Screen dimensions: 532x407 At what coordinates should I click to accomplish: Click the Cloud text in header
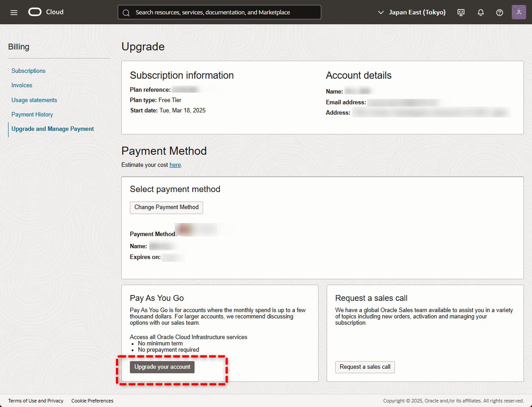(55, 12)
